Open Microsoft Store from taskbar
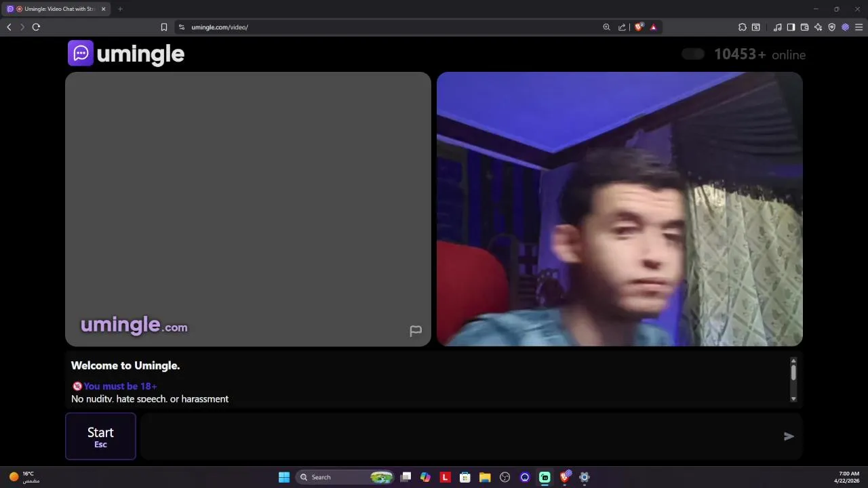 coord(465,477)
